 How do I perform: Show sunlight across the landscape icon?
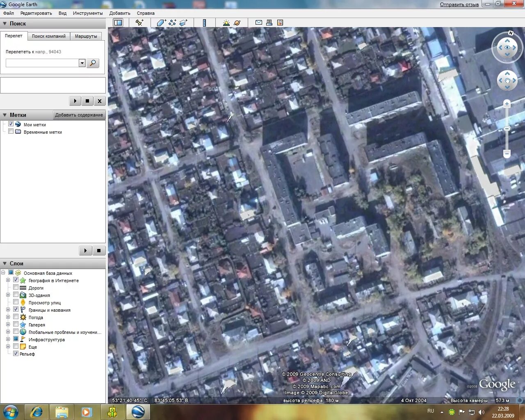pos(226,23)
